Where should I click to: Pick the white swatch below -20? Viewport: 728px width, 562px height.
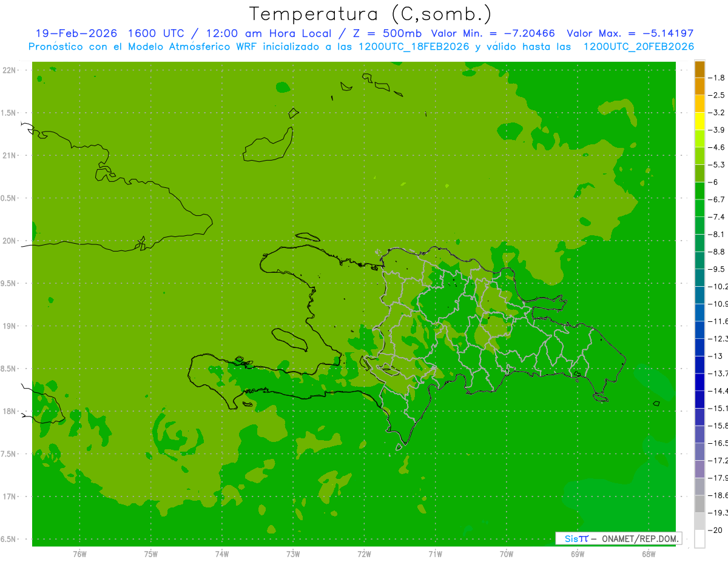pos(699,539)
